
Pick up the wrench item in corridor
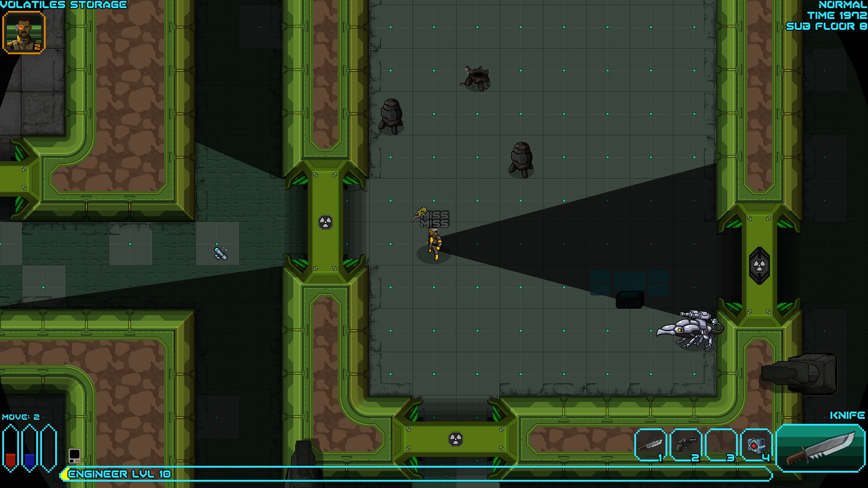pos(221,253)
